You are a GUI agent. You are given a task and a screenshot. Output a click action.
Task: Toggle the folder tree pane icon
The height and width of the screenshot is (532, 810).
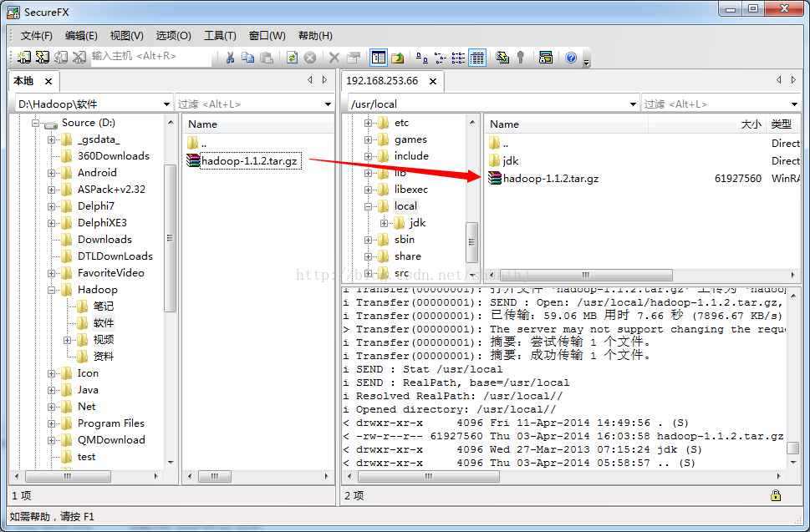pos(379,58)
